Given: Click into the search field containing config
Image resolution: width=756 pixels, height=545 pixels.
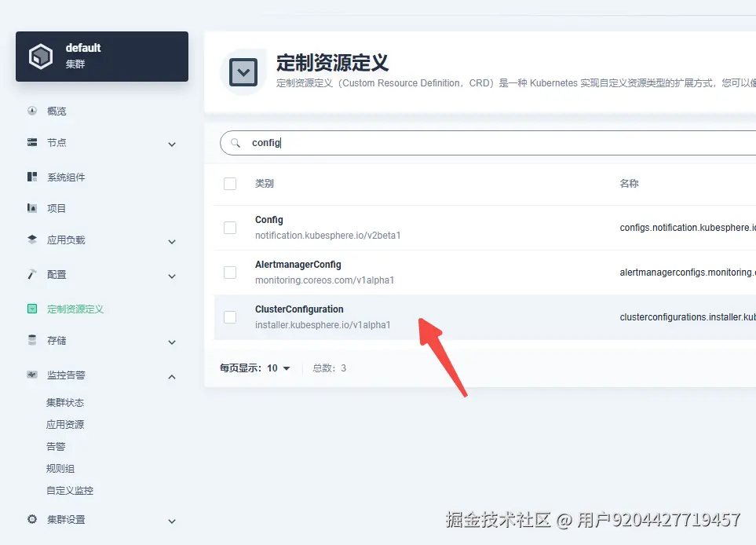Looking at the screenshot, I should (488, 143).
